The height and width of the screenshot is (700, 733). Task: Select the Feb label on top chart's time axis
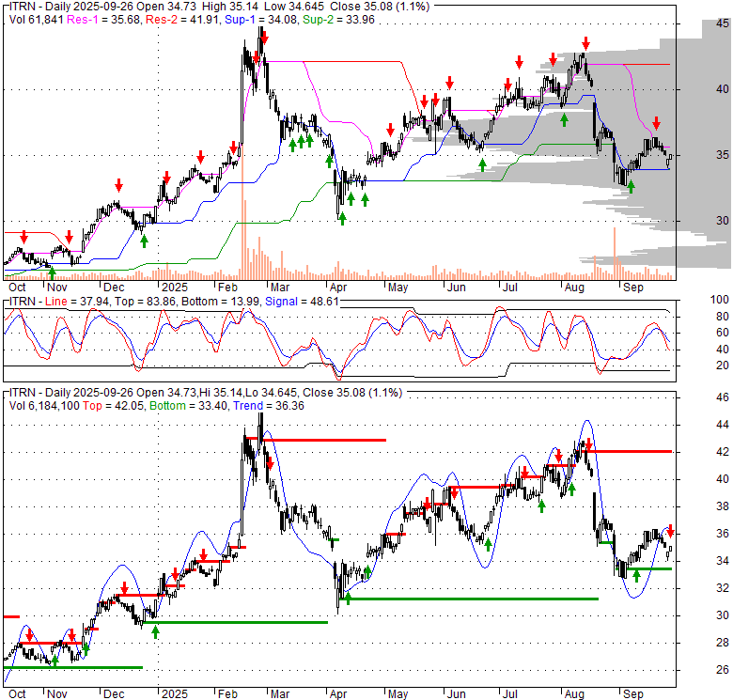(x=227, y=288)
